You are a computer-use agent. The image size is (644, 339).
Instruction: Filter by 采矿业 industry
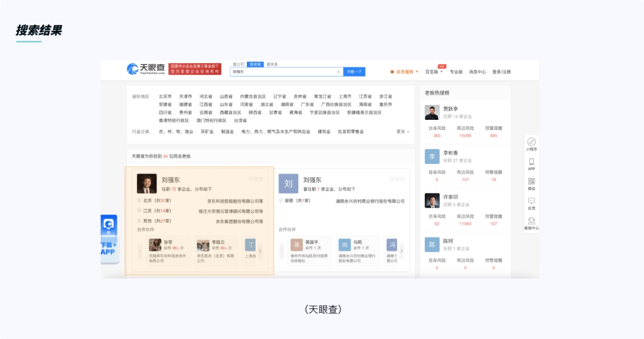(207, 132)
